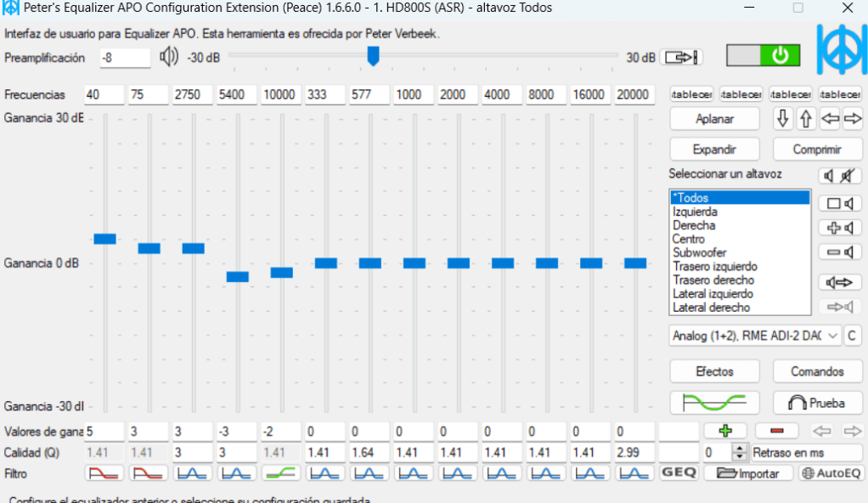This screenshot has height=503, width=868.
Task: Toggle the pre-amp arrow button beside 30 dB
Action: pos(683,58)
